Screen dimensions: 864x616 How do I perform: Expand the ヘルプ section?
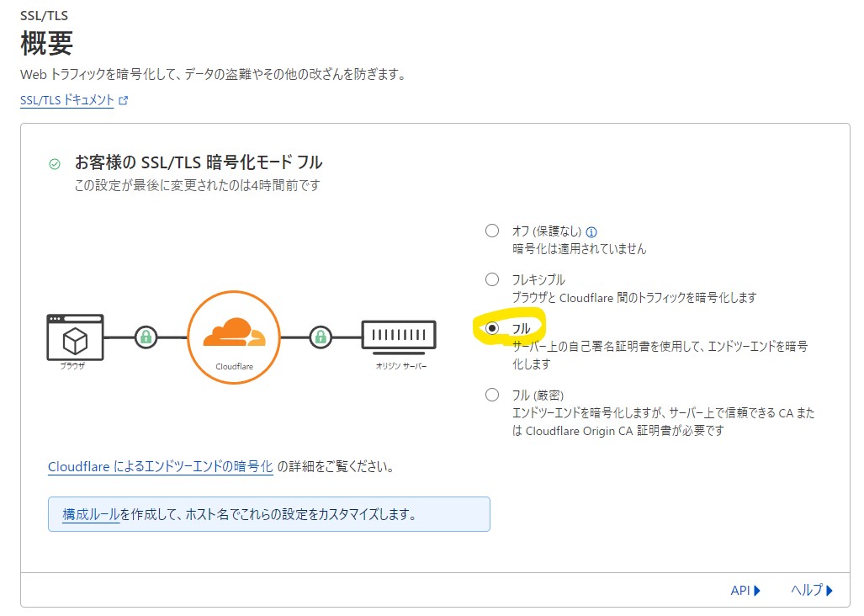click(x=812, y=591)
